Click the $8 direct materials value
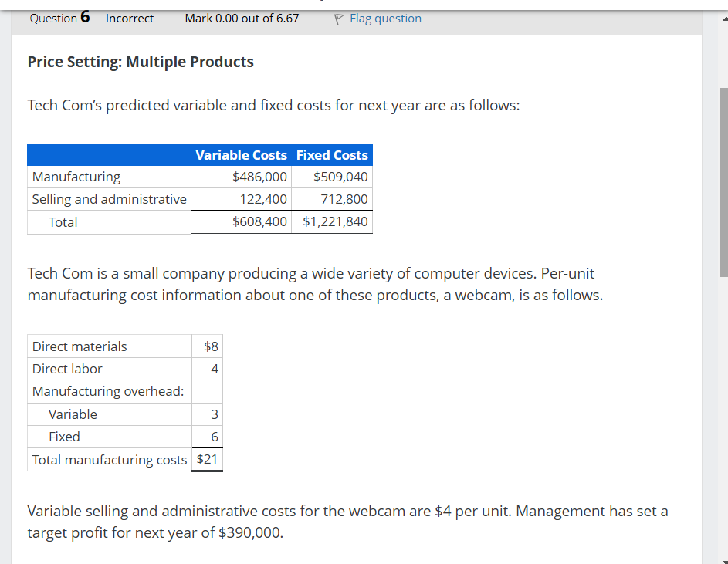The image size is (728, 564). coord(211,346)
